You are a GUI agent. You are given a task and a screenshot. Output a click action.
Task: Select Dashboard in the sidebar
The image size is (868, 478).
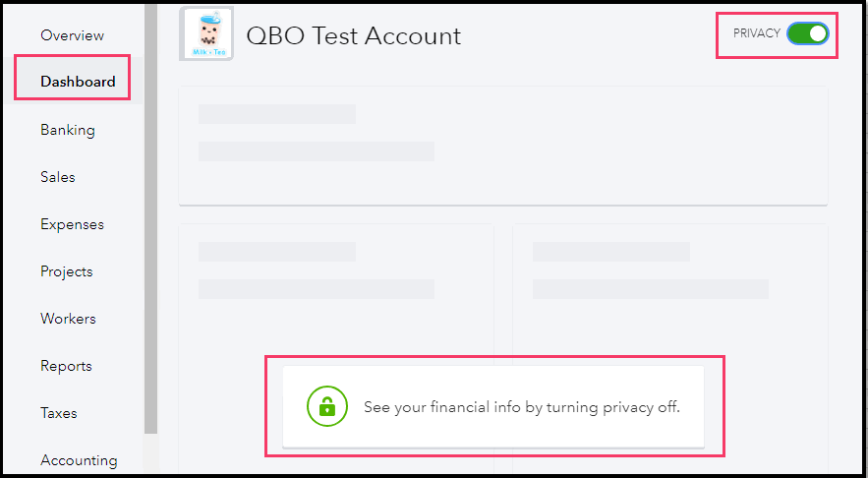78,82
